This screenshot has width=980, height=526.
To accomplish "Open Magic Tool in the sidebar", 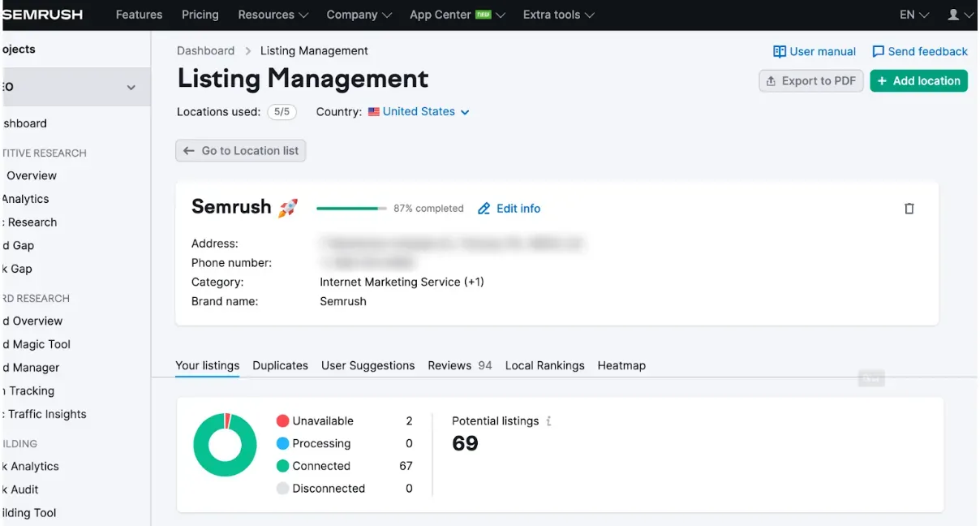I will [x=37, y=344].
